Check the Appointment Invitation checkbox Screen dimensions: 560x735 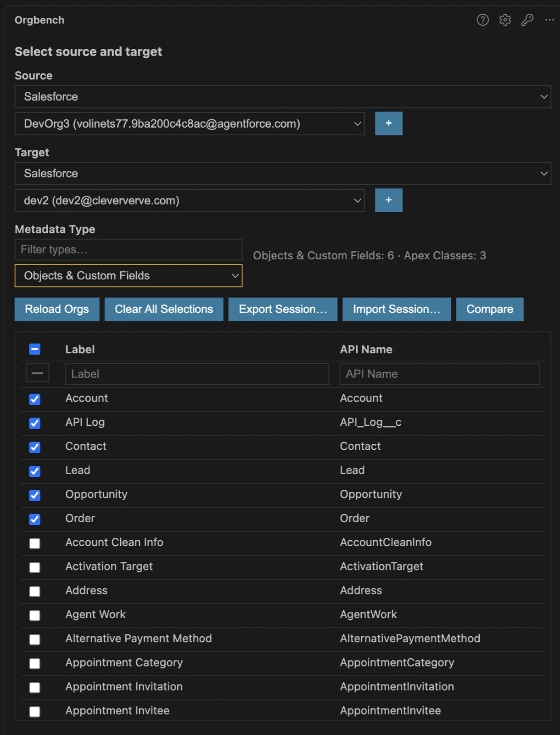(x=35, y=687)
